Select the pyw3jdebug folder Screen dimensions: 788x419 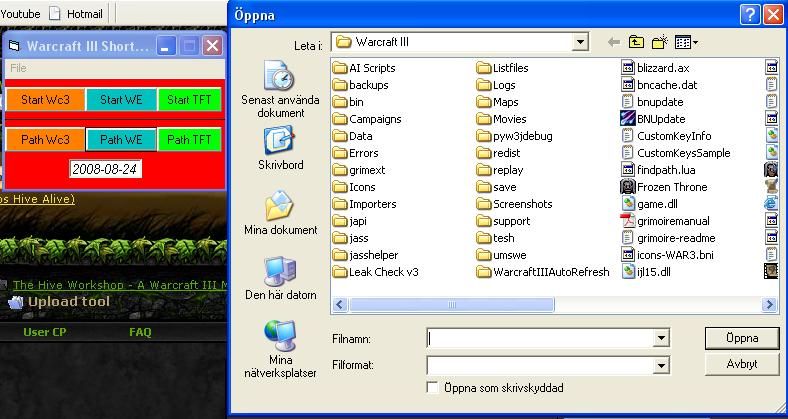click(x=515, y=136)
